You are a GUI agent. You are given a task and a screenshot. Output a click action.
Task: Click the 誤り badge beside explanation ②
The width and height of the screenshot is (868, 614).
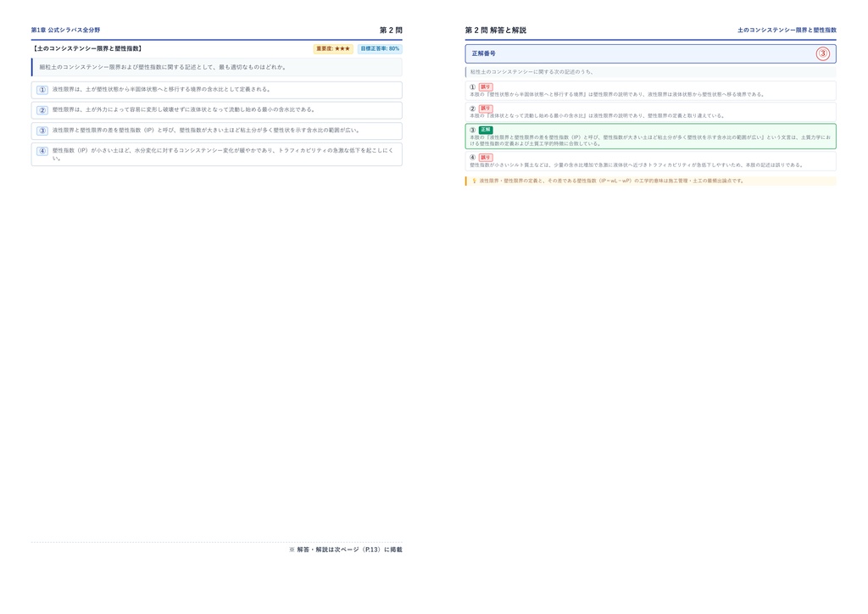pos(486,109)
